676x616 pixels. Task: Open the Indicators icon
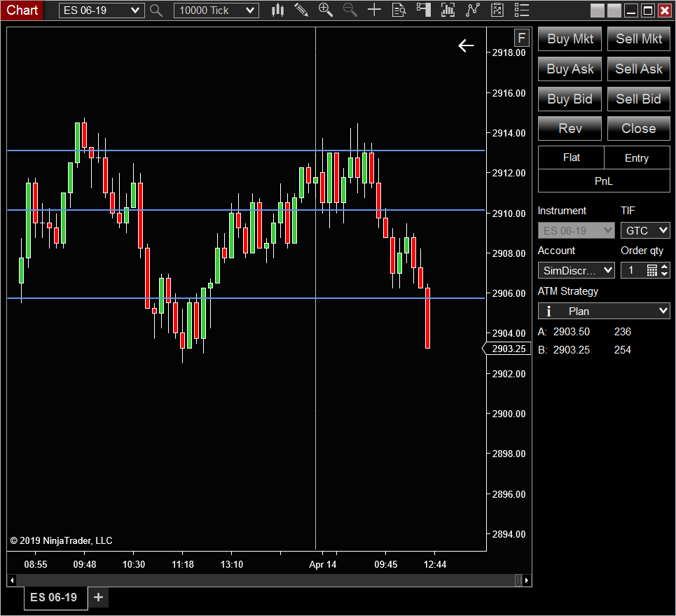pos(448,10)
